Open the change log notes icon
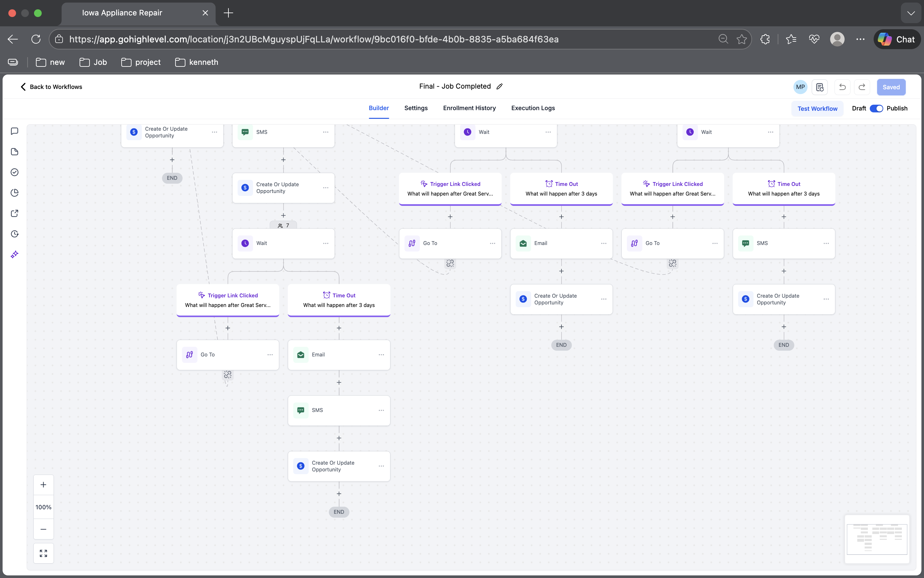924x578 pixels. [x=820, y=87]
